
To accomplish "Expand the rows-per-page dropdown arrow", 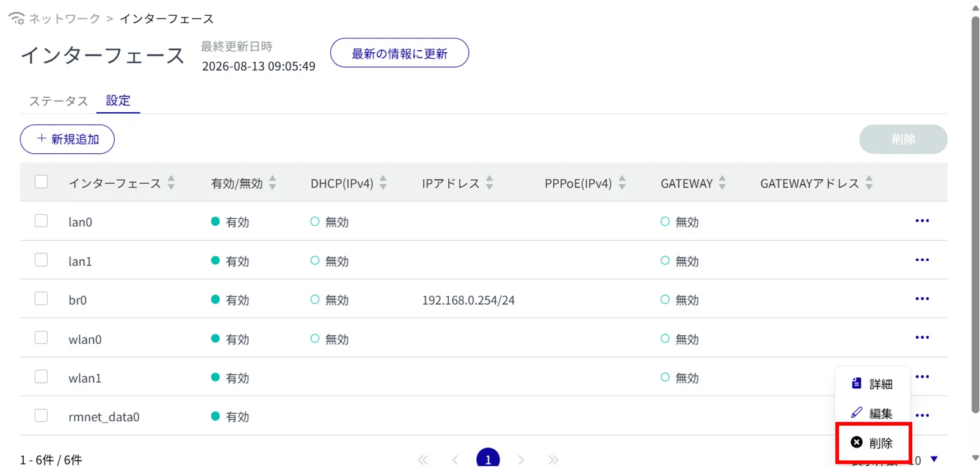I will (x=934, y=459).
